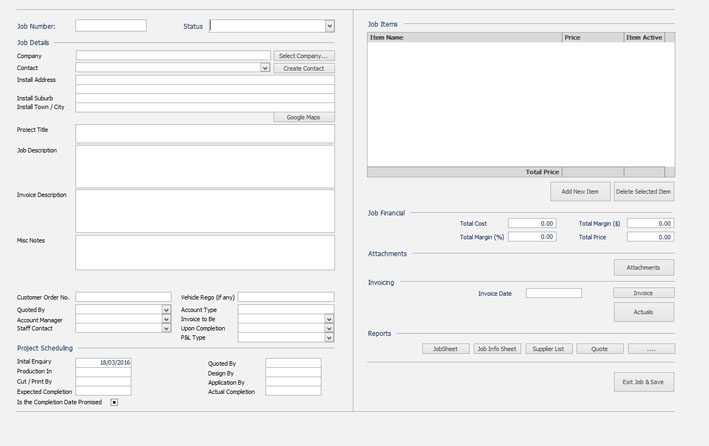This screenshot has height=446, width=709.
Task: Open the Supplier List report
Action: click(x=549, y=349)
